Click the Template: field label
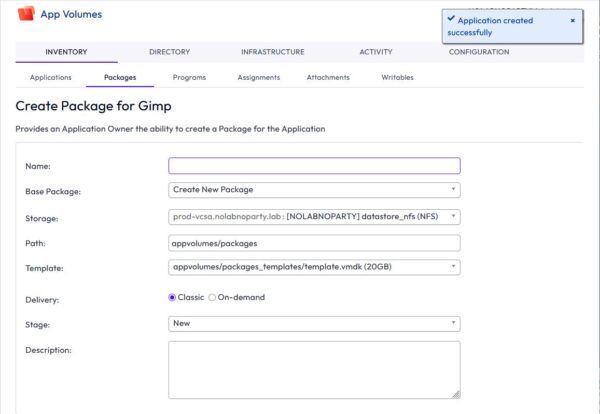 click(44, 268)
